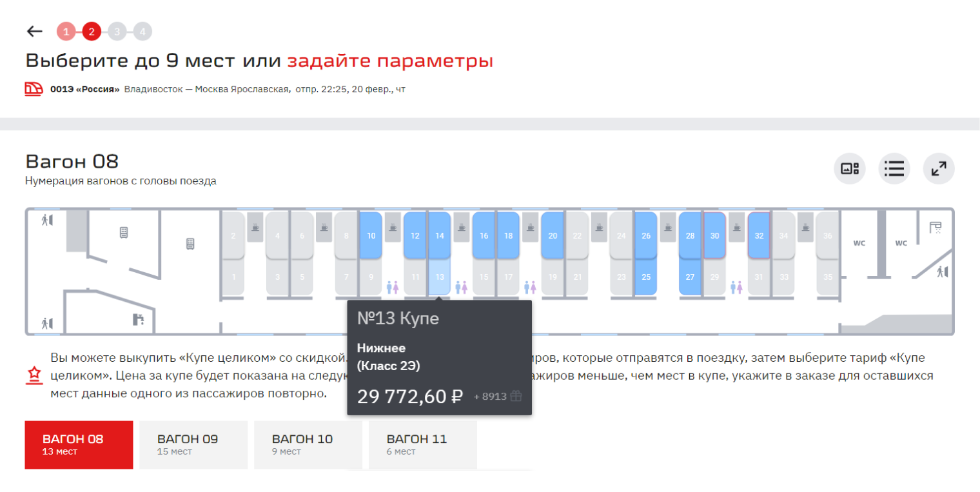Select seat 12 in the carriage
Screen dimensions: 980x492
(x=415, y=235)
